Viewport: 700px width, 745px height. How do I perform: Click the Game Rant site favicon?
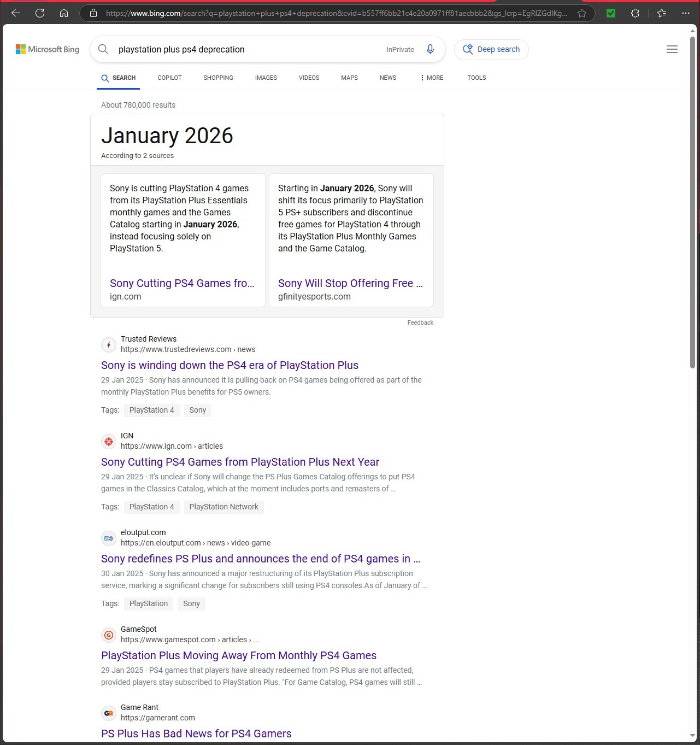click(109, 713)
